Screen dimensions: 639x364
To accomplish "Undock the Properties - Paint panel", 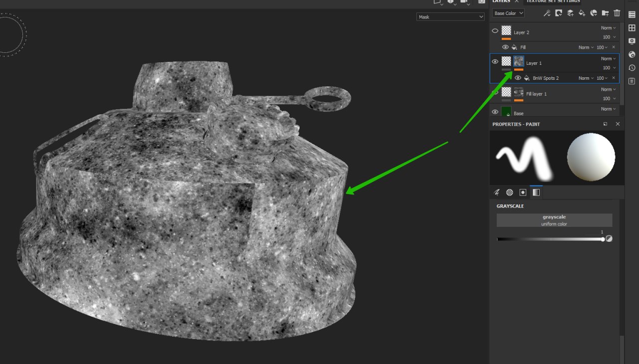I will (x=606, y=124).
